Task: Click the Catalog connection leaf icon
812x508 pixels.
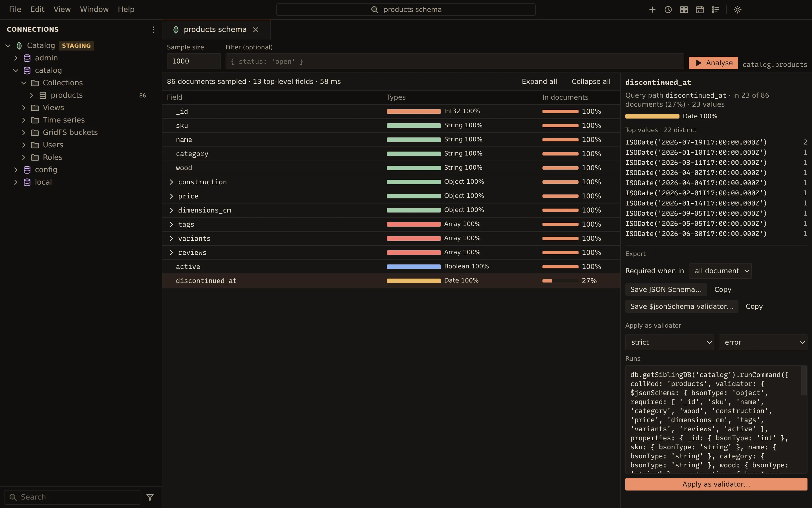Action: pyautogui.click(x=19, y=46)
